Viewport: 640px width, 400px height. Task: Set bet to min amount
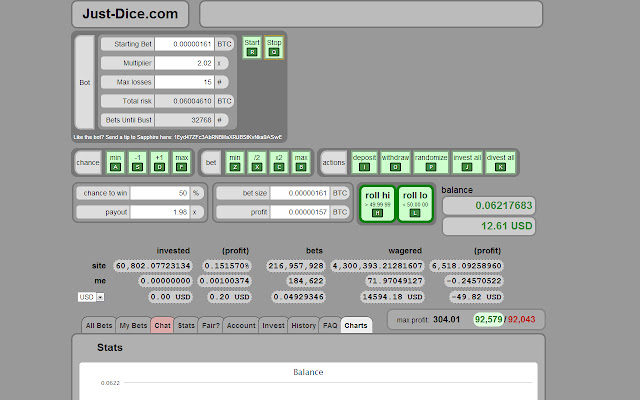click(235, 162)
